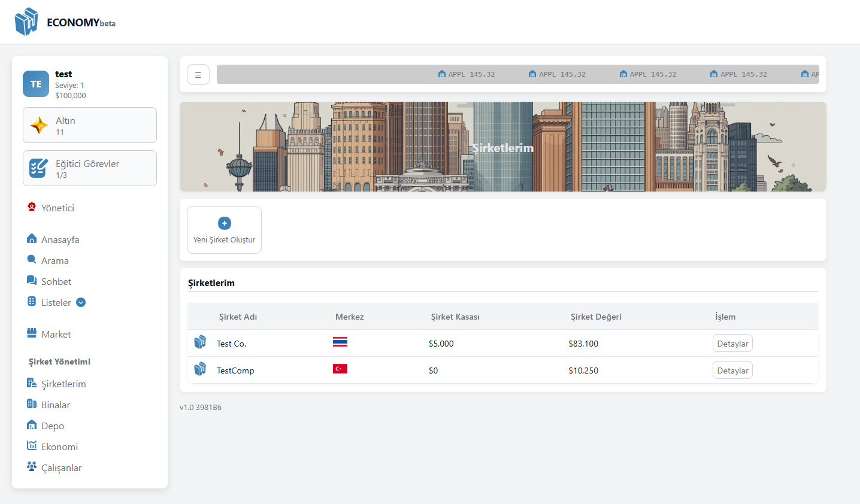The image size is (860, 504).
Task: Click the red Yönetici admin icon
Action: [x=32, y=207]
